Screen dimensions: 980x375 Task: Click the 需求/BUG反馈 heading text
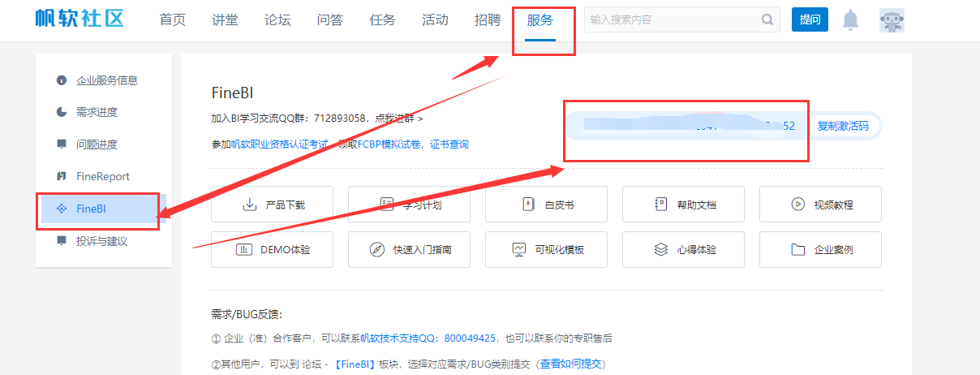tap(247, 314)
